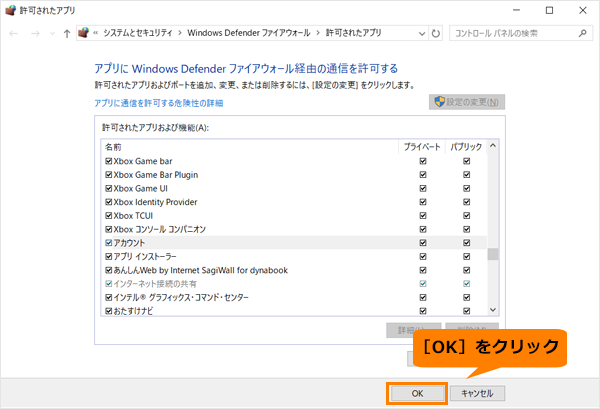Toggle アカウント checkbox

point(109,243)
